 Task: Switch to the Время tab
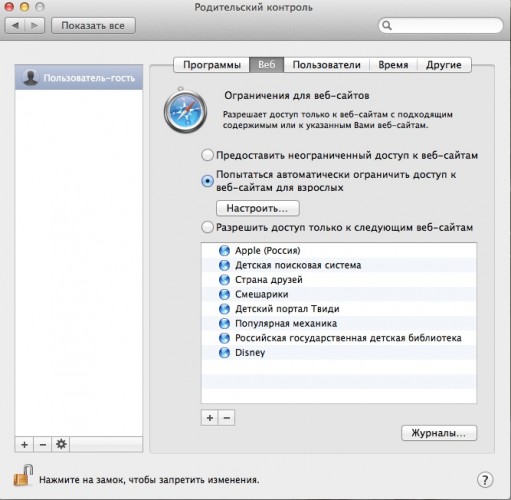(393, 65)
